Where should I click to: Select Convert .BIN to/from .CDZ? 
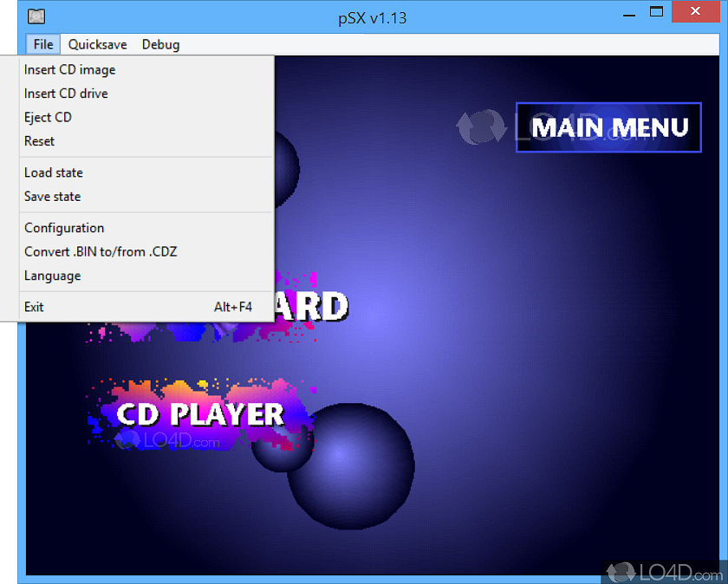click(101, 252)
